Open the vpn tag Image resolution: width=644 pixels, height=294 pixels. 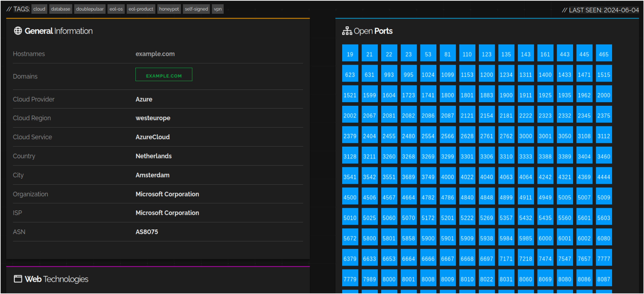coord(218,9)
